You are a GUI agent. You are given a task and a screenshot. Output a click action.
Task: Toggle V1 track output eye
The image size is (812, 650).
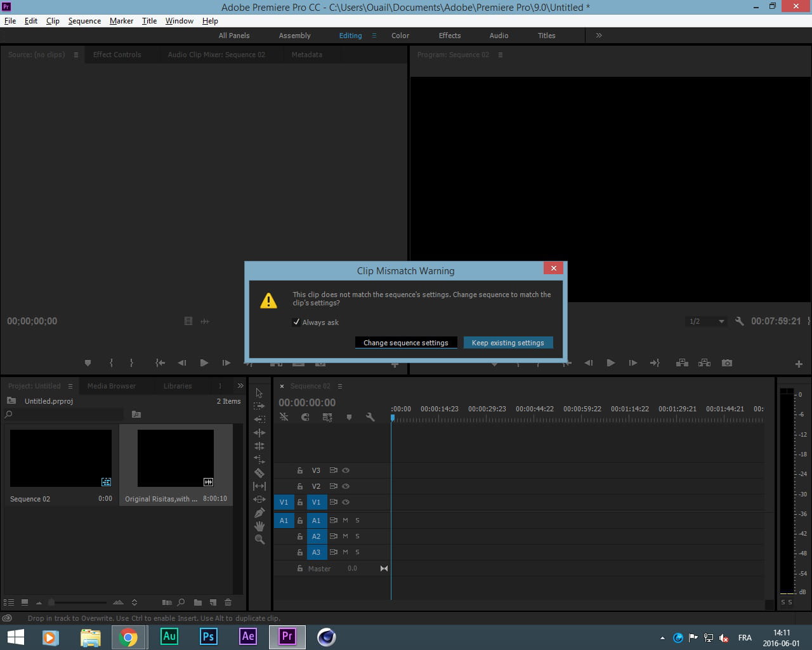(346, 502)
